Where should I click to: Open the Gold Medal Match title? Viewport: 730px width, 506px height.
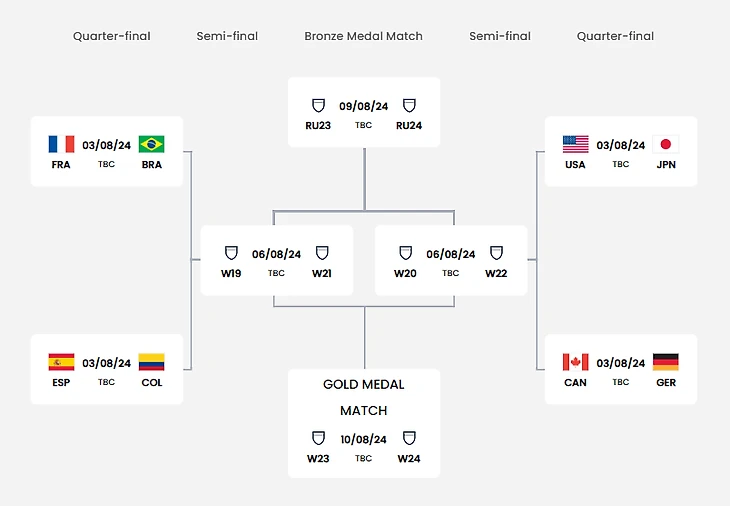point(364,397)
